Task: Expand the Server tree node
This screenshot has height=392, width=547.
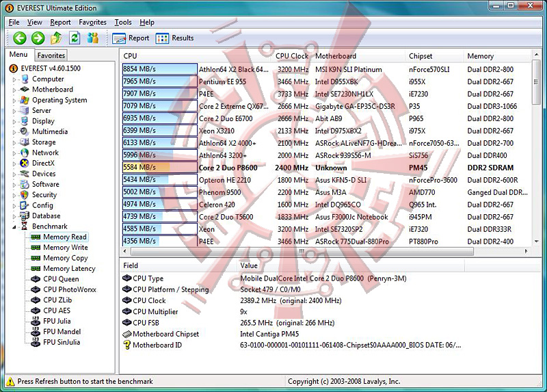Action: pos(14,111)
